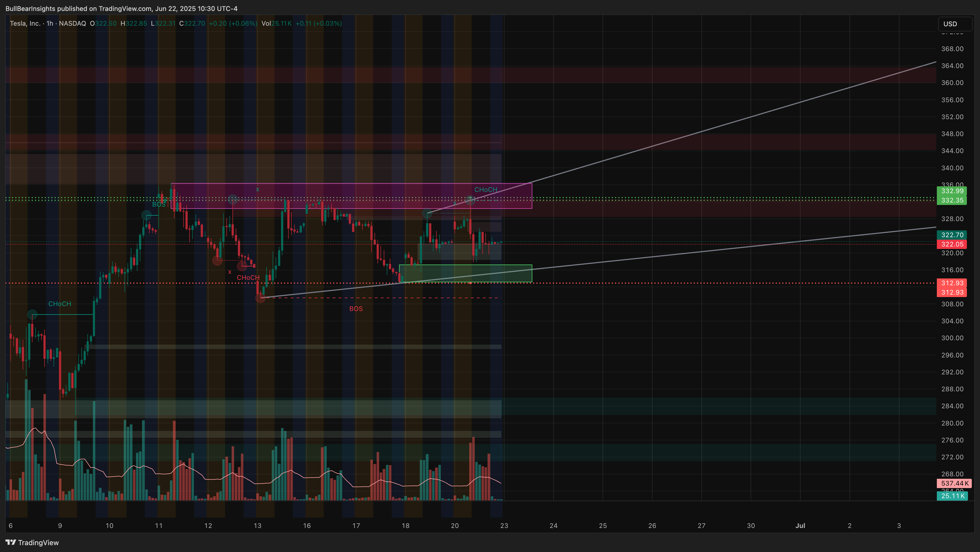The width and height of the screenshot is (980, 552).
Task: Open the USD currency selector
Action: tap(955, 24)
